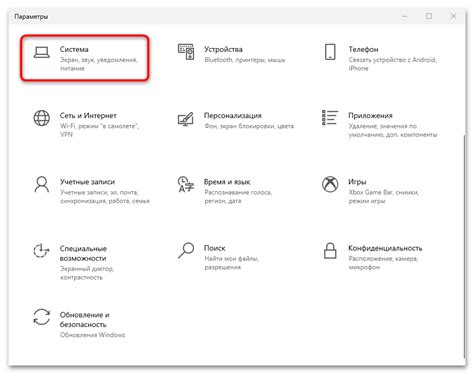Open the Учетные записи title
Screen dimensions: 474x374
click(x=87, y=182)
